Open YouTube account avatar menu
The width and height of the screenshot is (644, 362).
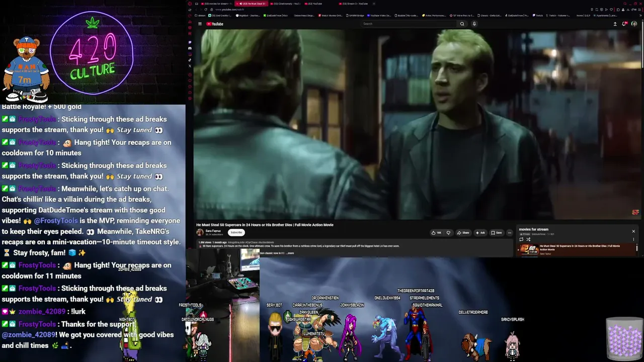point(634,24)
